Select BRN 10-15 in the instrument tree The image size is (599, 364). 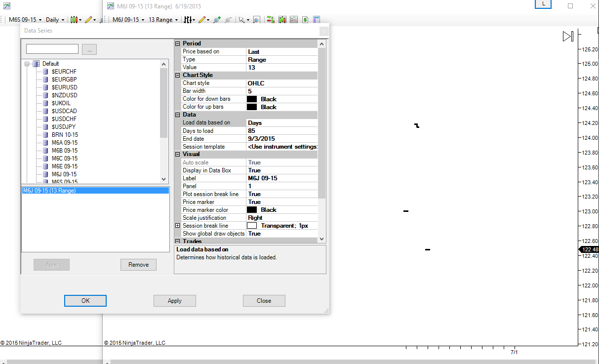coord(65,135)
